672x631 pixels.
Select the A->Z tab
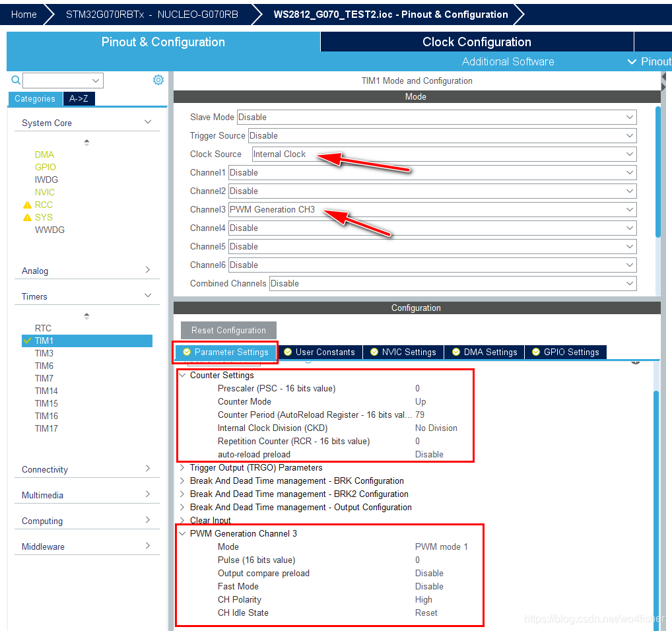[x=79, y=98]
